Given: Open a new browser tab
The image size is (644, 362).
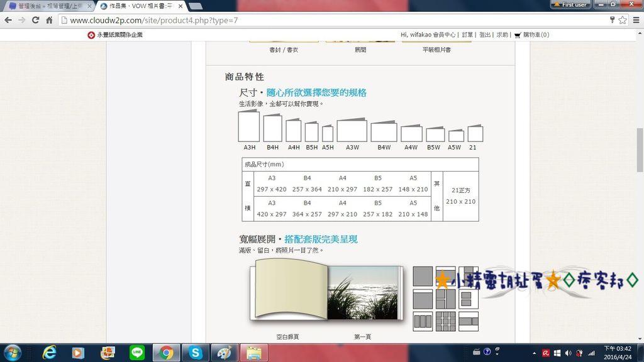Looking at the screenshot, I should point(196,6).
